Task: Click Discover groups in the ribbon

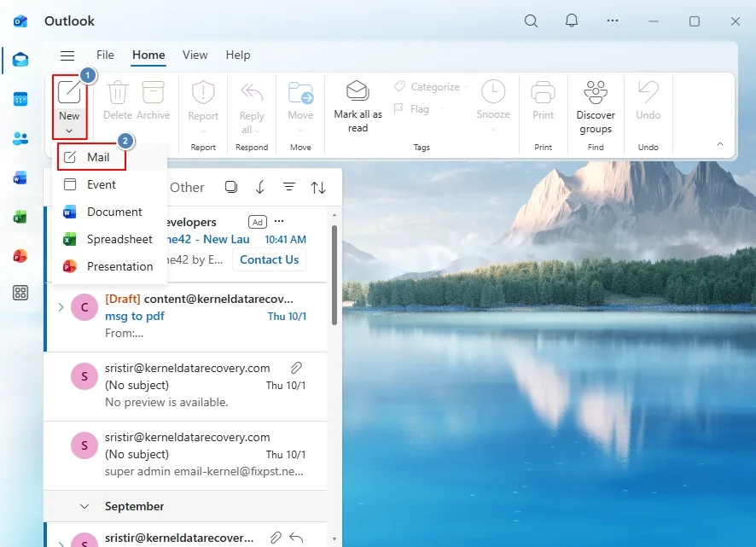Action: pyautogui.click(x=596, y=108)
